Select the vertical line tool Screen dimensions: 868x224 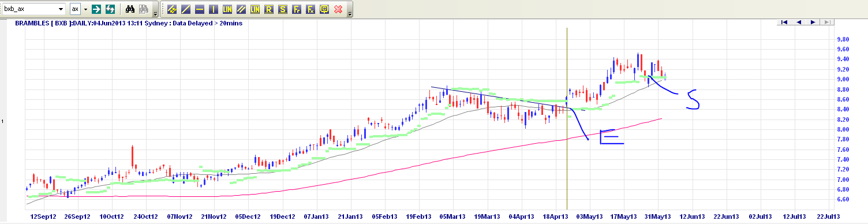tap(214, 9)
